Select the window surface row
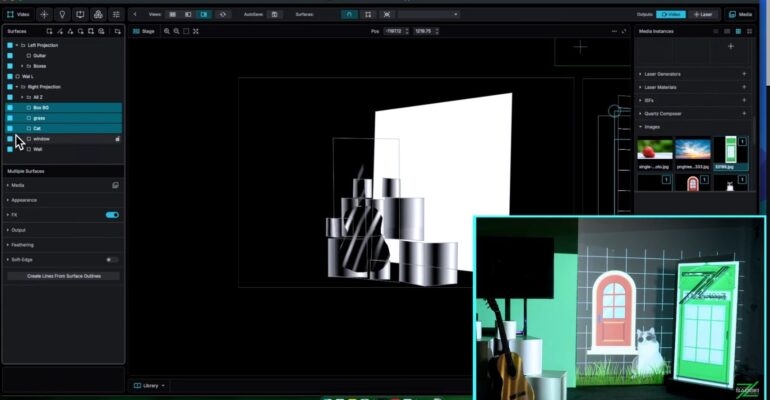This screenshot has height=400, width=770. pyautogui.click(x=63, y=139)
